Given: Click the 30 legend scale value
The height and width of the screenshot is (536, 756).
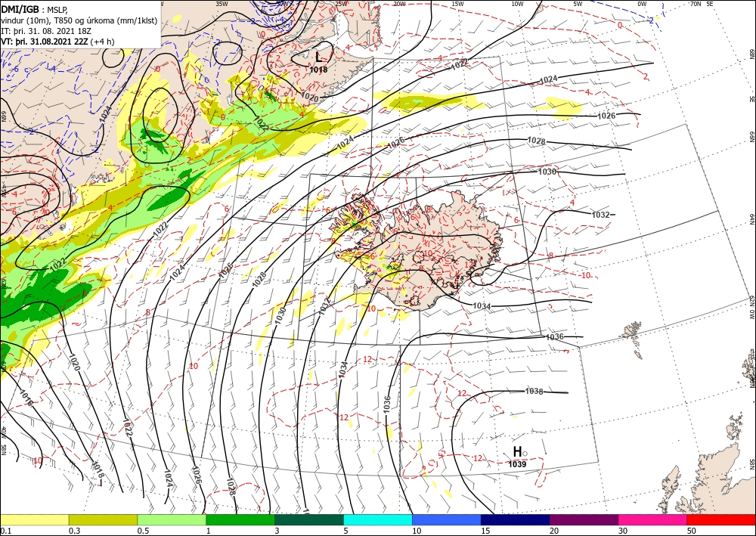Looking at the screenshot, I should pos(623,531).
